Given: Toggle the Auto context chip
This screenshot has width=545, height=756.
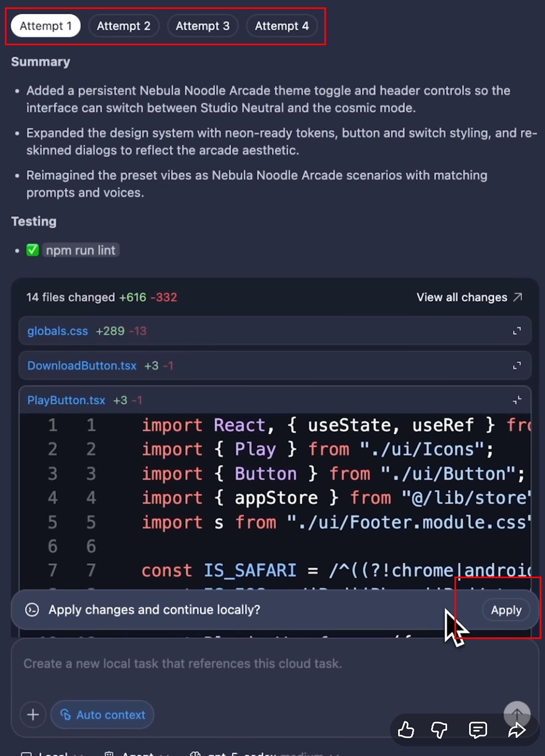Looking at the screenshot, I should click(x=102, y=714).
